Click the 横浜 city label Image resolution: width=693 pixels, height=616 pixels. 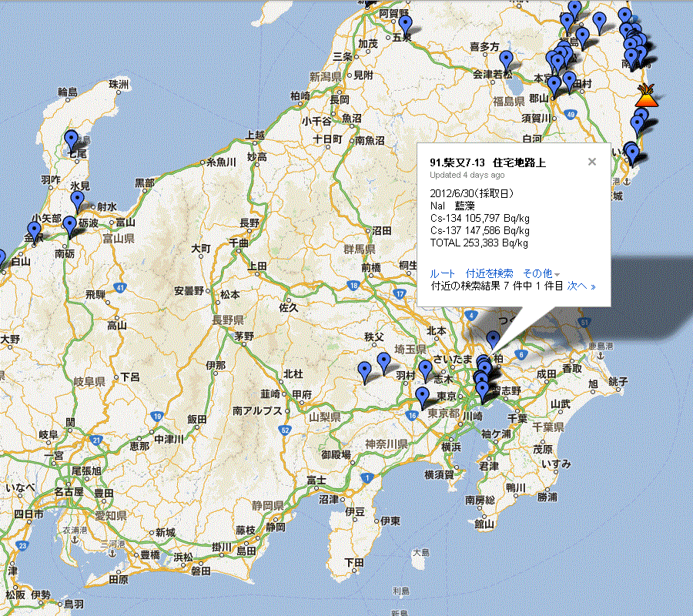point(451,447)
